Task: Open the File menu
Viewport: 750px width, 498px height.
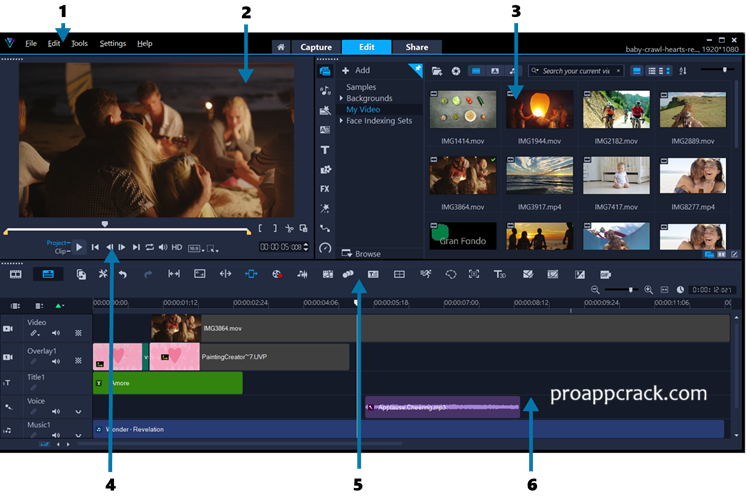Action: [31, 44]
